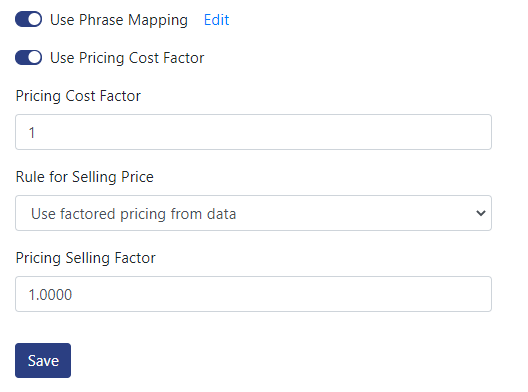
Task: Click the value 1 in the cost factor box
Action: pos(32,132)
